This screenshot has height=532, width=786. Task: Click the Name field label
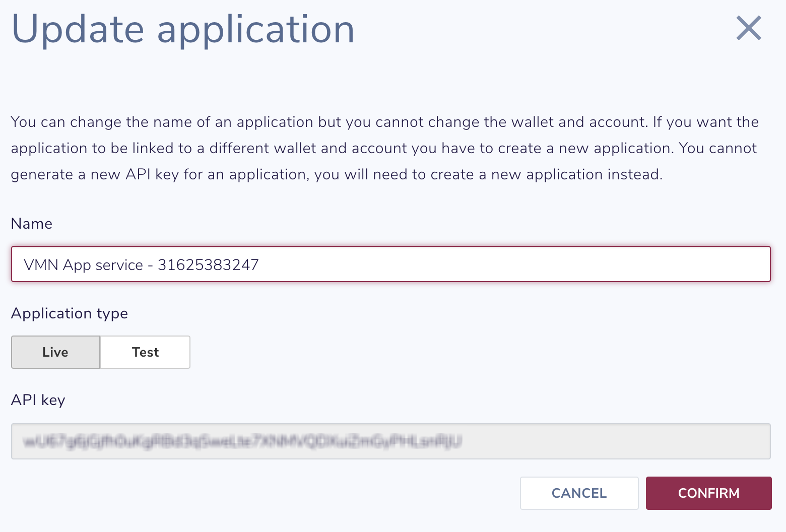click(31, 224)
